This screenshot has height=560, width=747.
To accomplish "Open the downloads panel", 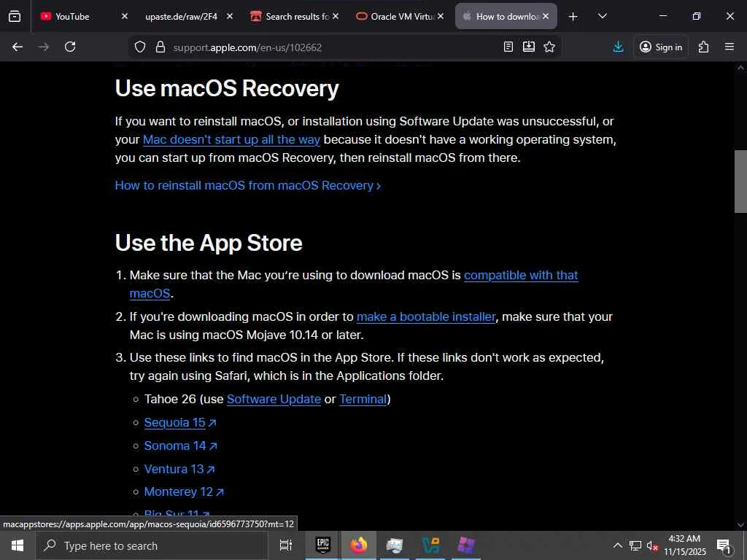I will pyautogui.click(x=619, y=47).
